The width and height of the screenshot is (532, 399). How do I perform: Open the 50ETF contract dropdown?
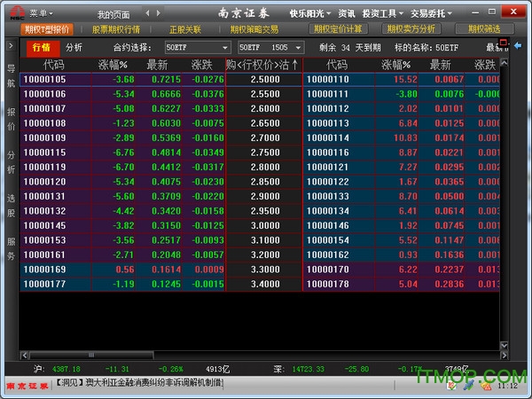tap(198, 48)
